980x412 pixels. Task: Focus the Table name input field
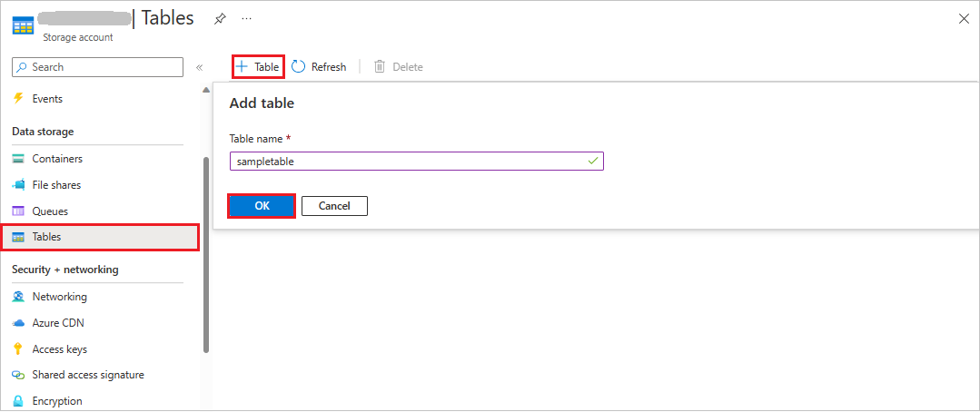(x=416, y=161)
